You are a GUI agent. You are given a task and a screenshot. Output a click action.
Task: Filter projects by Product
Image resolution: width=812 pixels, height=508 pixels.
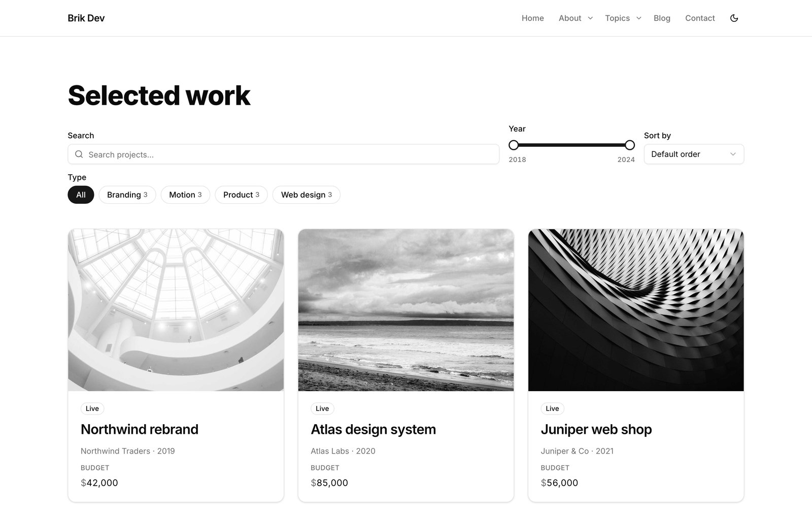tap(241, 195)
